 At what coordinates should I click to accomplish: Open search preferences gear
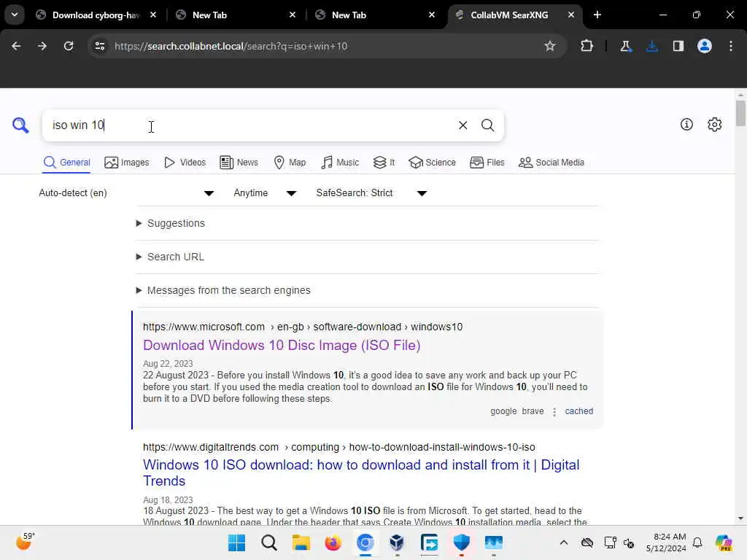pos(715,125)
